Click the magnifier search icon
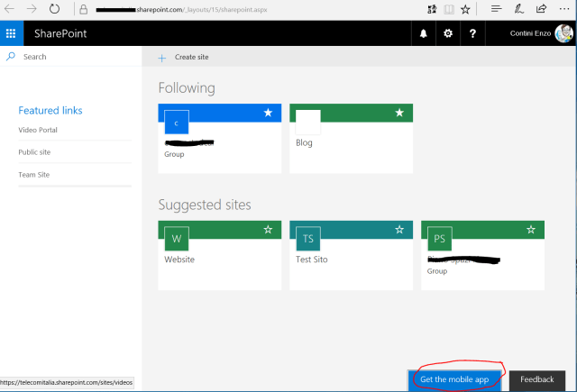The width and height of the screenshot is (577, 392). 11,57
